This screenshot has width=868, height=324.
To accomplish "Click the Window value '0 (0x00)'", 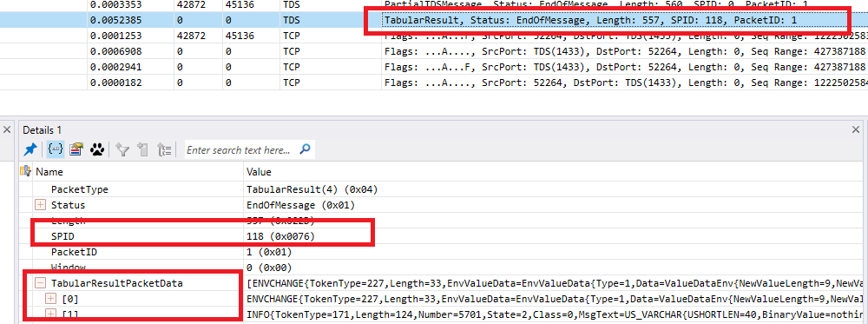I will pos(268,268).
